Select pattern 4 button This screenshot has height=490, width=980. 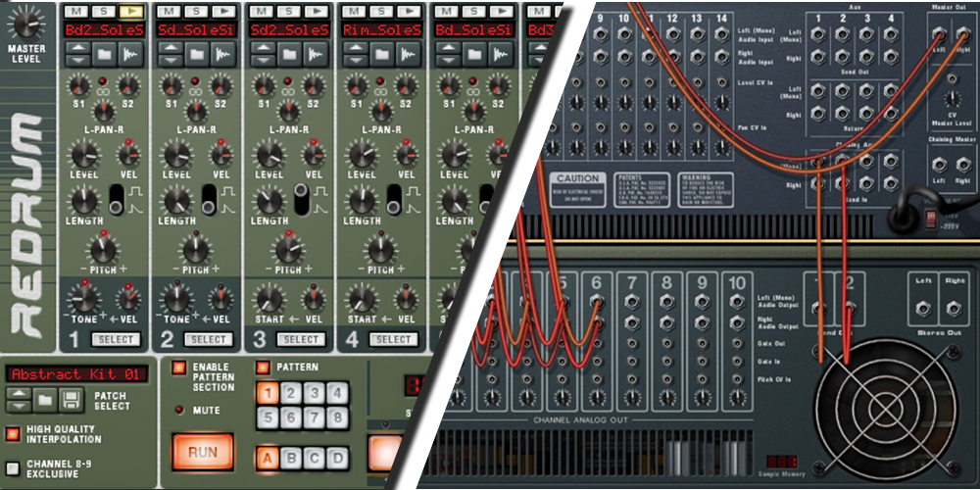(x=337, y=394)
